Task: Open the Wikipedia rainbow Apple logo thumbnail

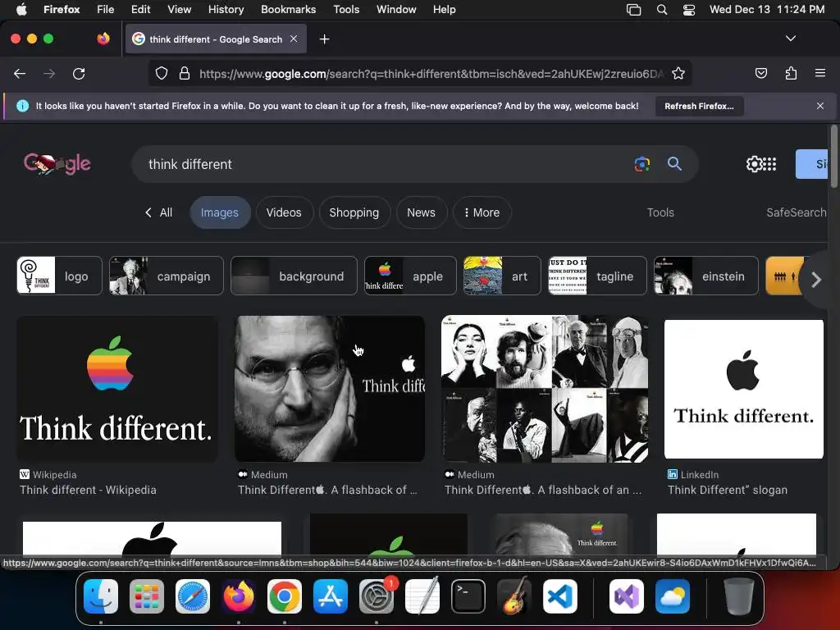Action: coord(116,389)
